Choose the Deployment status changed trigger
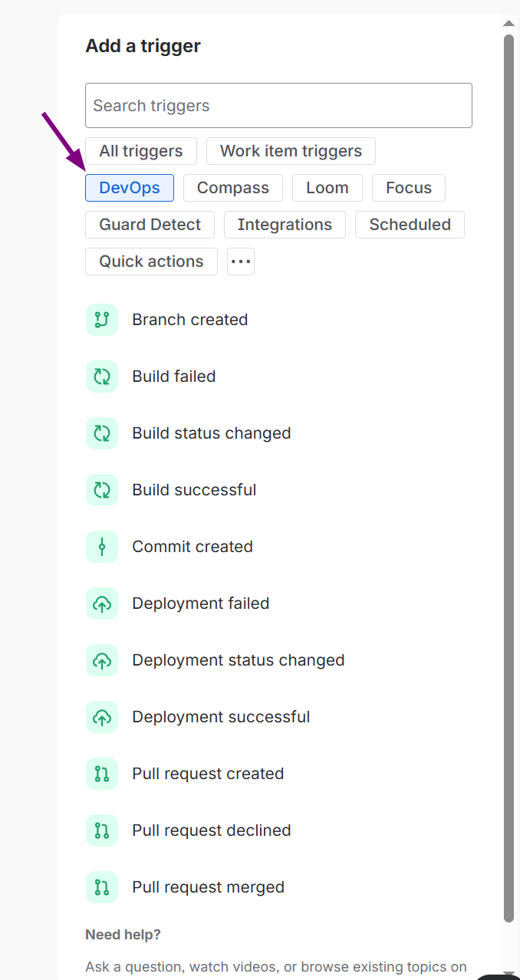520x980 pixels. tap(238, 660)
